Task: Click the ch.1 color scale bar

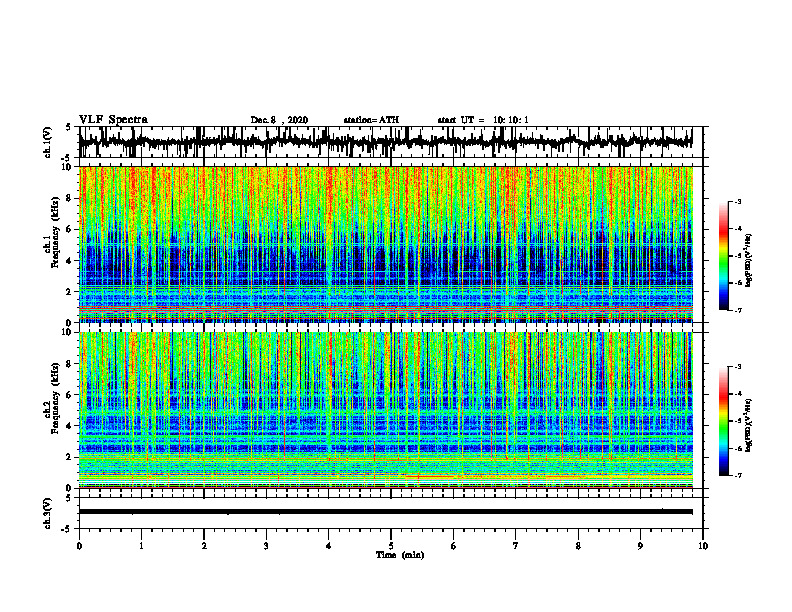Action: [x=724, y=256]
